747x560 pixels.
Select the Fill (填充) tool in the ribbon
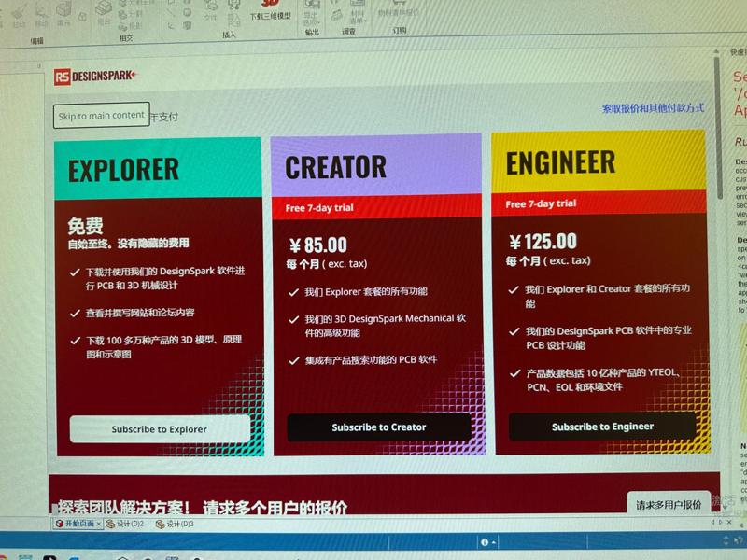pos(63,12)
